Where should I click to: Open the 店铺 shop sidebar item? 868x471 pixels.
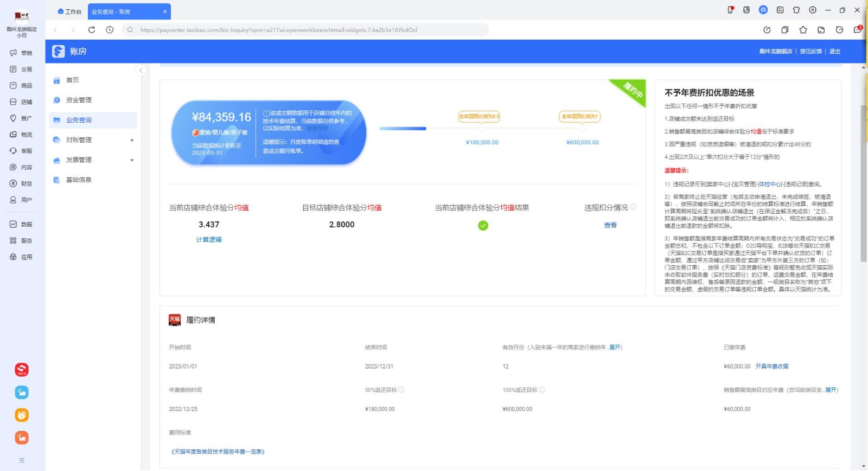click(22, 102)
